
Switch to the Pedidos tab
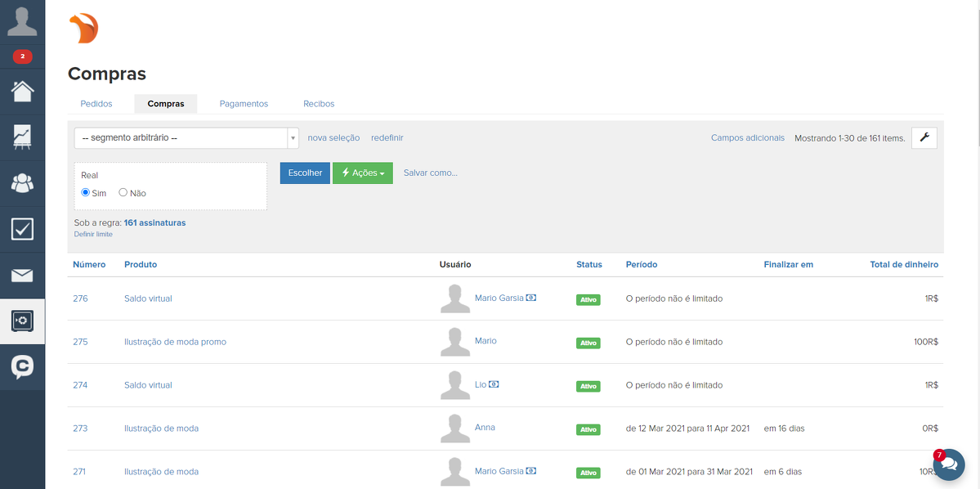click(x=96, y=104)
